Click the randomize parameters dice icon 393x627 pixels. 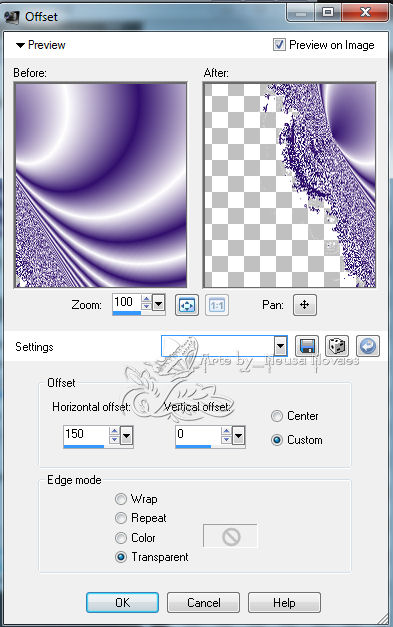click(337, 346)
